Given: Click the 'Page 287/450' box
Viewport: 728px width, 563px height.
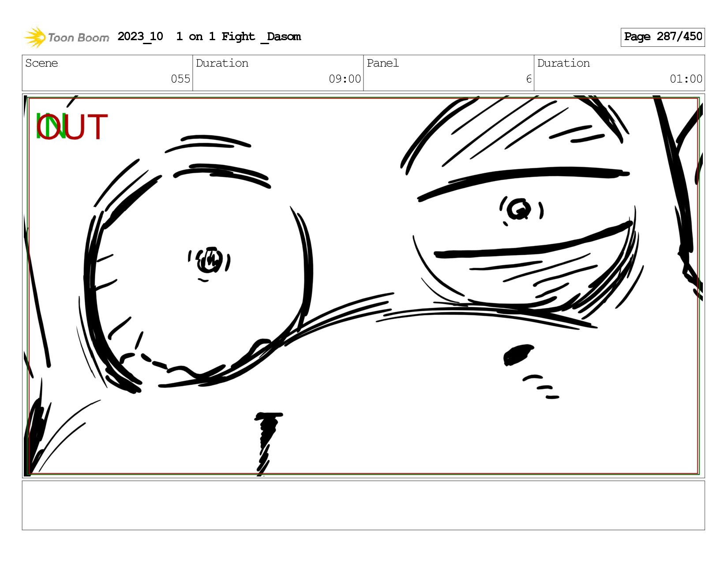Looking at the screenshot, I should coord(663,37).
